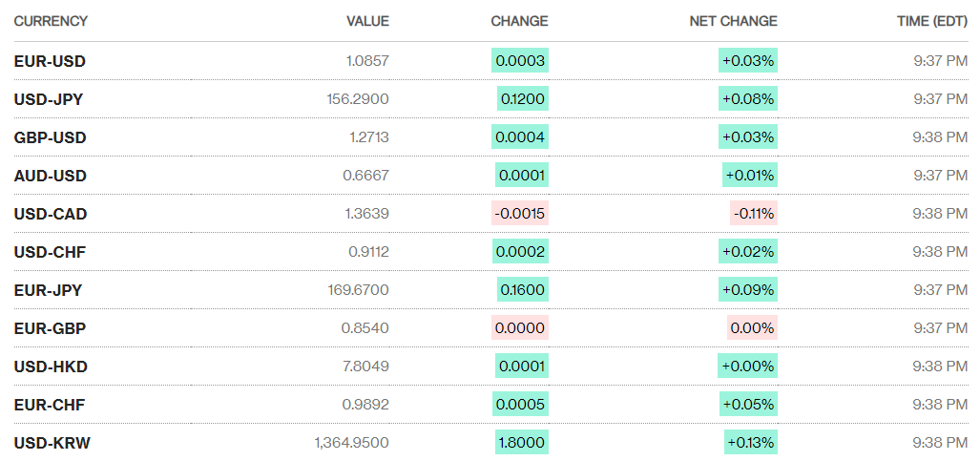The width and height of the screenshot is (980, 461).
Task: Click the red -0.11% net change badge
Action: tap(754, 214)
